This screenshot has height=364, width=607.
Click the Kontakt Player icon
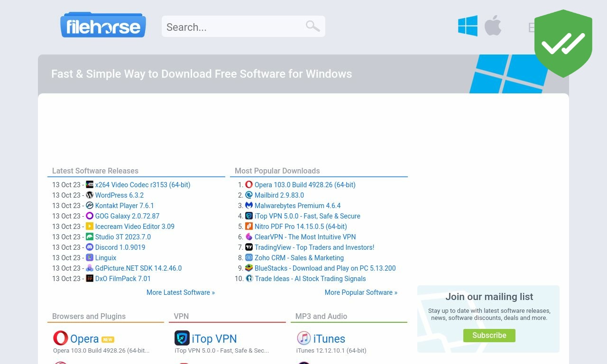(x=90, y=205)
